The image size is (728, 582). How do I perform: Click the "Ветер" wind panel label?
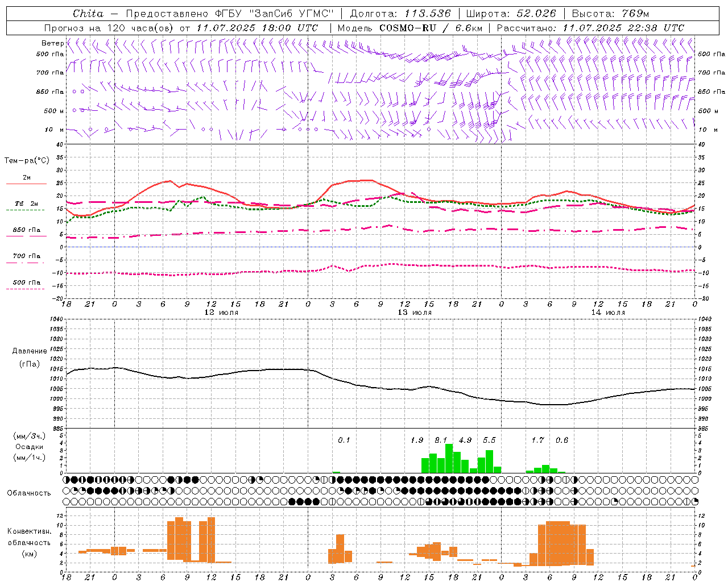52,43
